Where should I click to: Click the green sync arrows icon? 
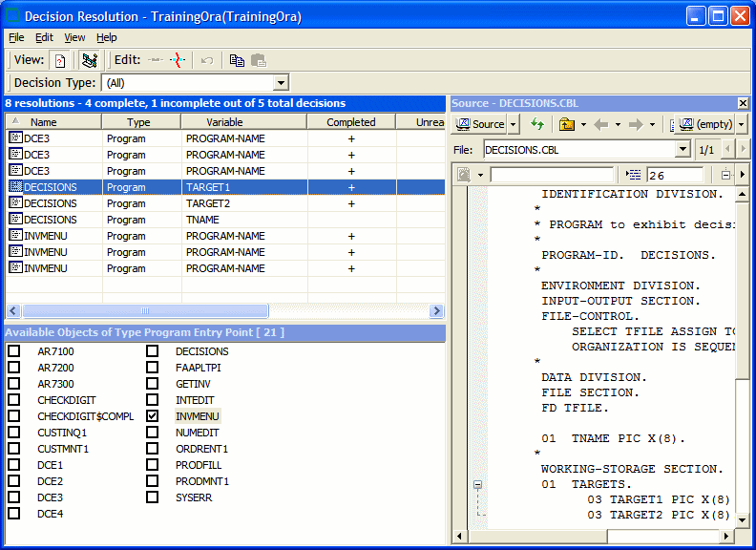(537, 124)
